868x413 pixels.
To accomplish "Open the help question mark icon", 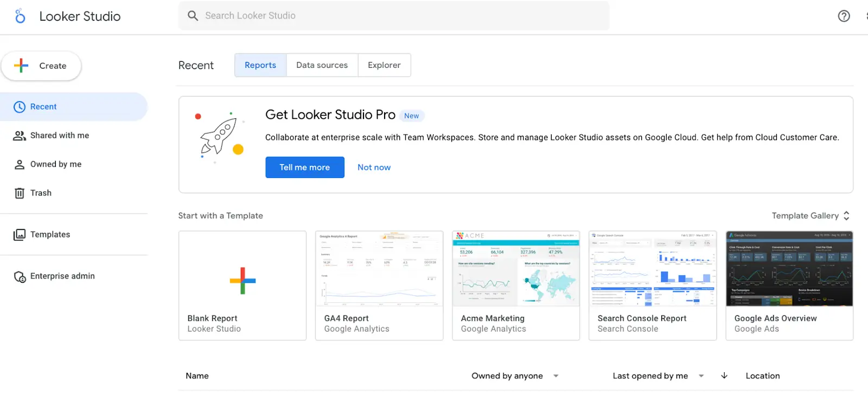I will coord(844,16).
